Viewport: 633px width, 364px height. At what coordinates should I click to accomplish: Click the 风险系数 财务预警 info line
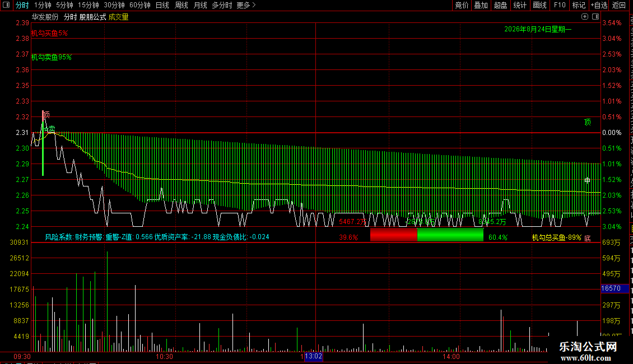pyautogui.click(x=157, y=237)
